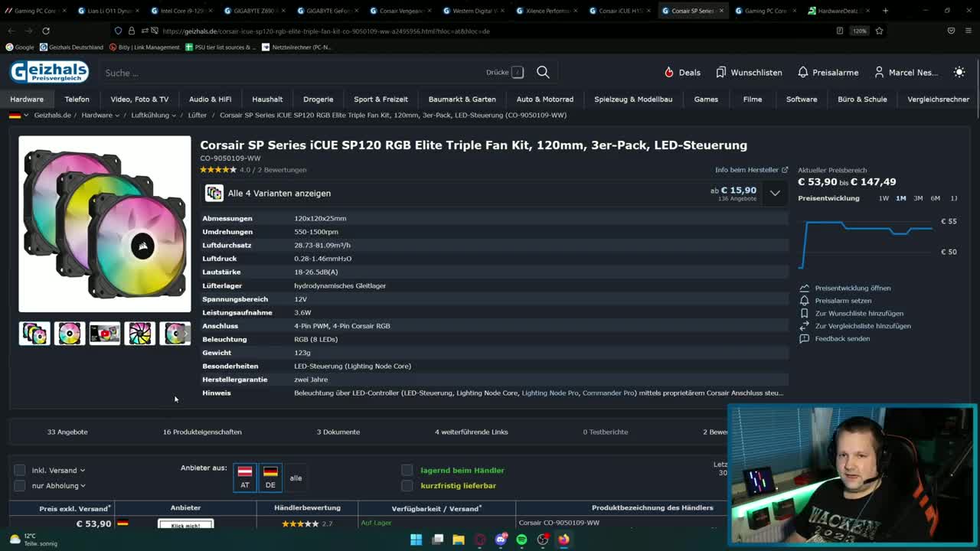
Task: Click the search magnifier icon
Action: pos(543,72)
